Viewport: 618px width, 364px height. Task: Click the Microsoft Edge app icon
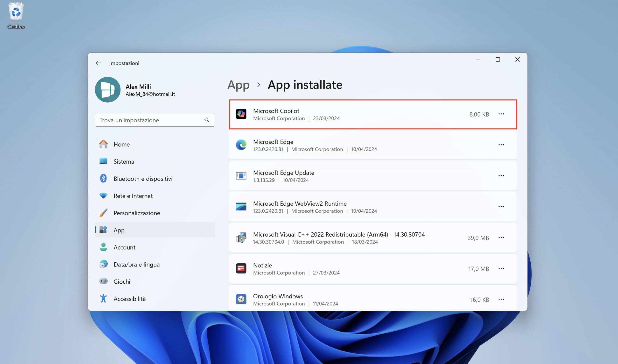point(241,145)
